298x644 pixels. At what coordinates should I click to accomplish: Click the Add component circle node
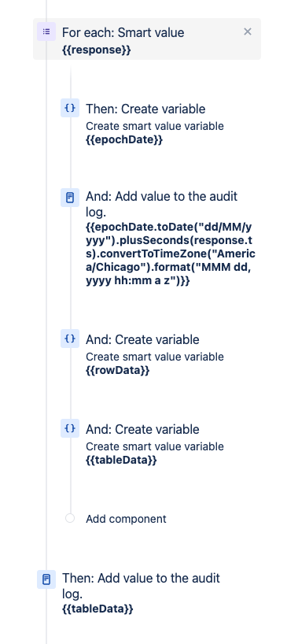click(70, 518)
